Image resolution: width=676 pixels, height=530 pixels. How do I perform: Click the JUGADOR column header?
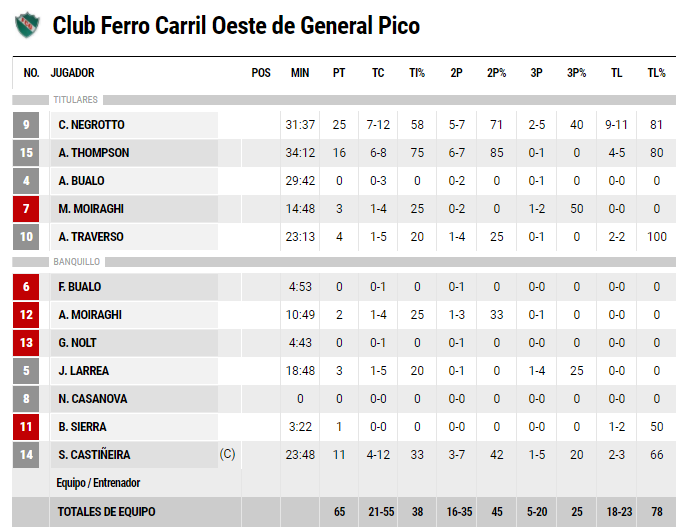tap(72, 73)
